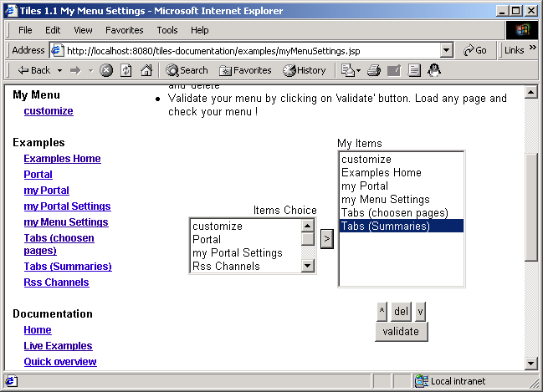543x392 pixels.
Task: Open the Edit menu
Action: pos(53,30)
